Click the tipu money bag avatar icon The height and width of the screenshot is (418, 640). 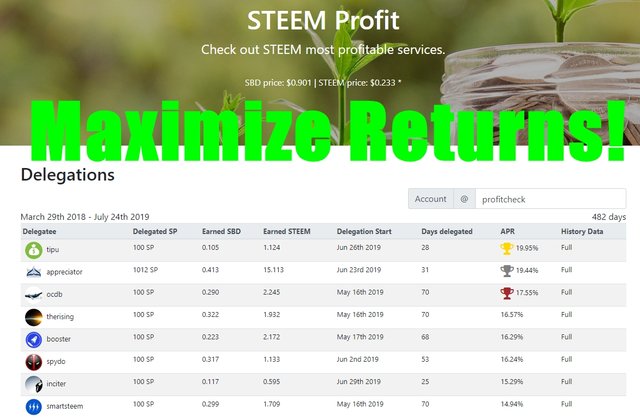tap(33, 250)
